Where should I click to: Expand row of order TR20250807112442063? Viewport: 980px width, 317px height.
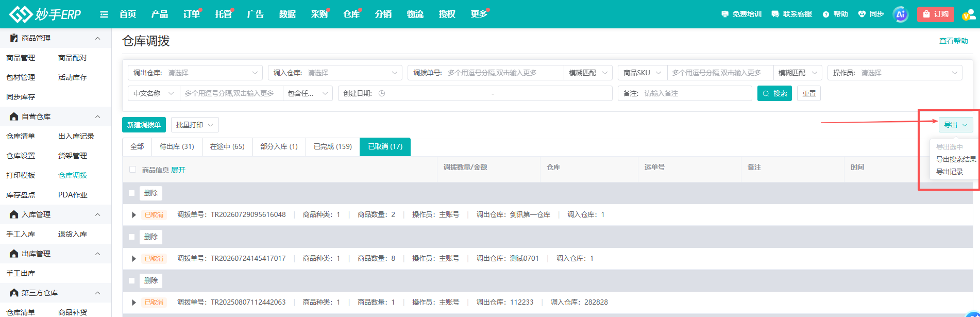(x=133, y=303)
